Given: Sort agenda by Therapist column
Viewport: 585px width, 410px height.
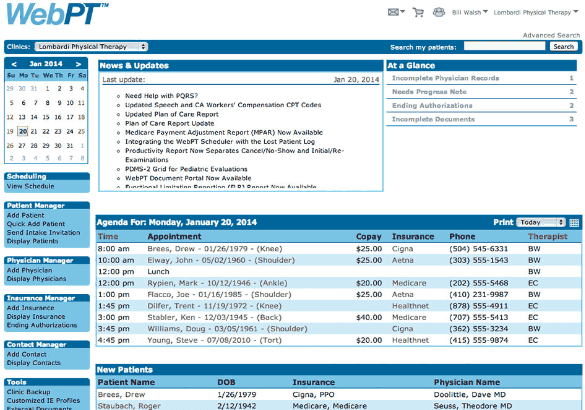Looking at the screenshot, I should tap(547, 237).
